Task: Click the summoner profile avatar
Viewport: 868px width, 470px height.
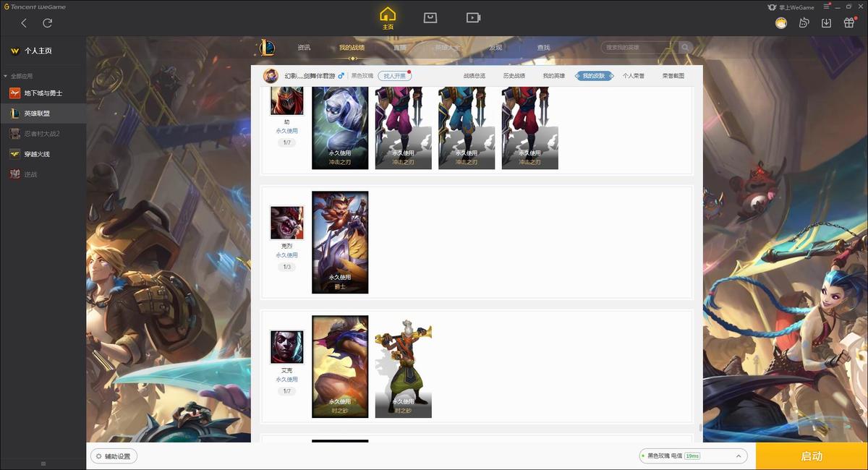Action: [271, 76]
